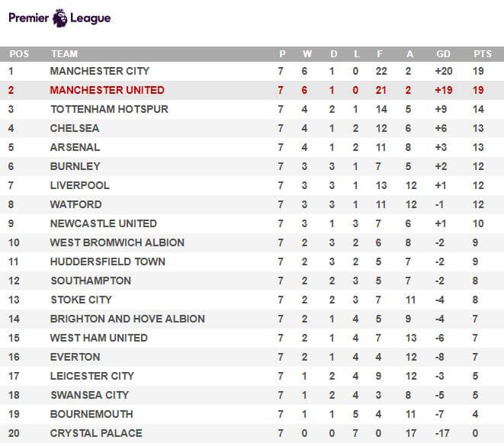Open the highlighted Manchester United row
The width and height of the screenshot is (504, 446).
(252, 90)
